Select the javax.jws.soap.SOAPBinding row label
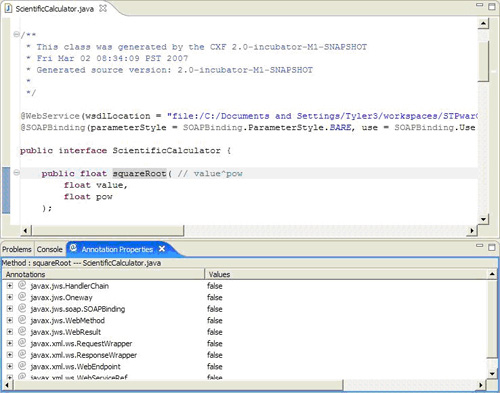The width and height of the screenshot is (500, 393). click(x=77, y=309)
